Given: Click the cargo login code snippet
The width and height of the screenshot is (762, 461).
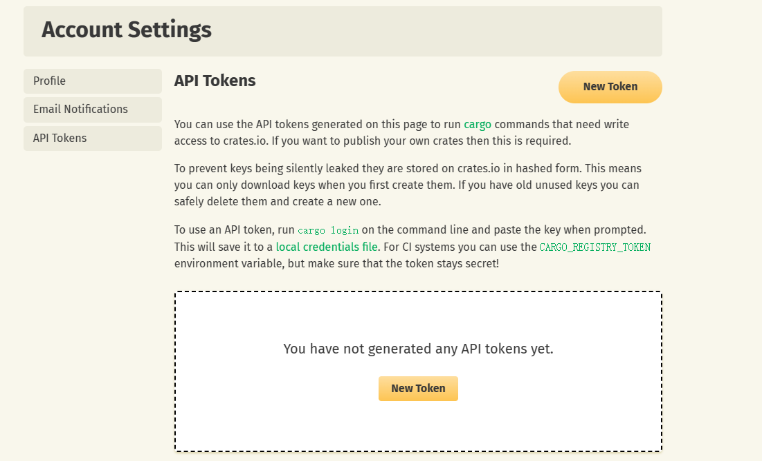Looking at the screenshot, I should click(328, 230).
